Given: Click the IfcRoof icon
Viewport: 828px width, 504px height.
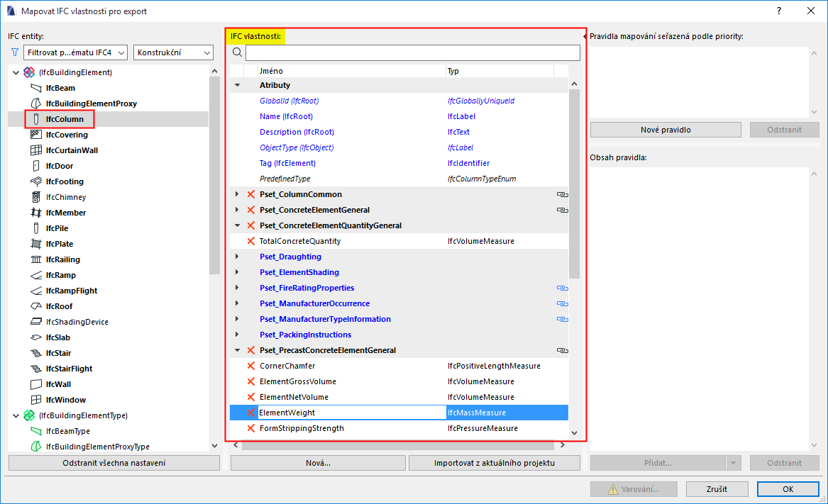Looking at the screenshot, I should coord(36,306).
